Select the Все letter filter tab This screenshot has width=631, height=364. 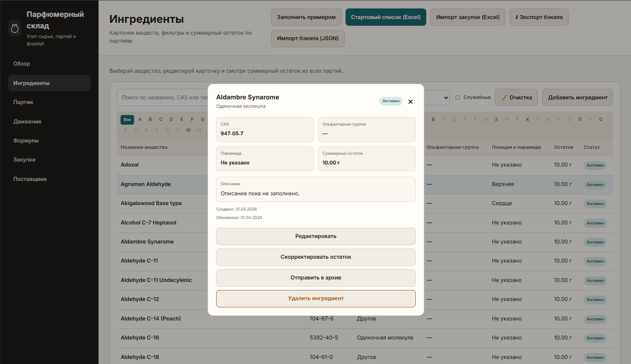tap(127, 120)
